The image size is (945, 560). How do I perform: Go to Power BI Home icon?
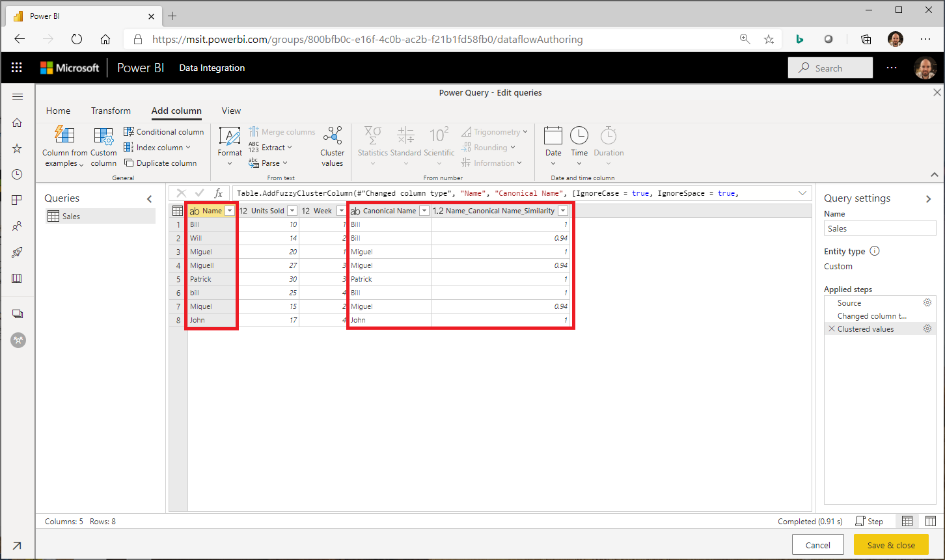pos(18,122)
